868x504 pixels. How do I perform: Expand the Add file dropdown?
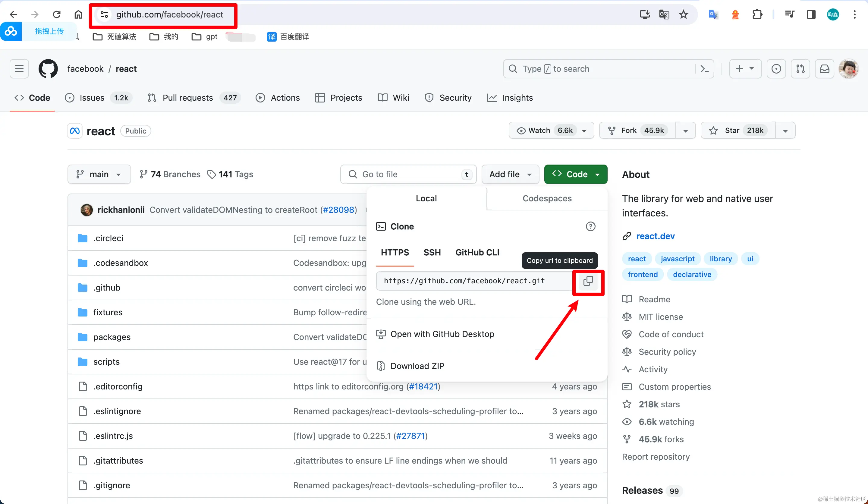[x=510, y=174]
